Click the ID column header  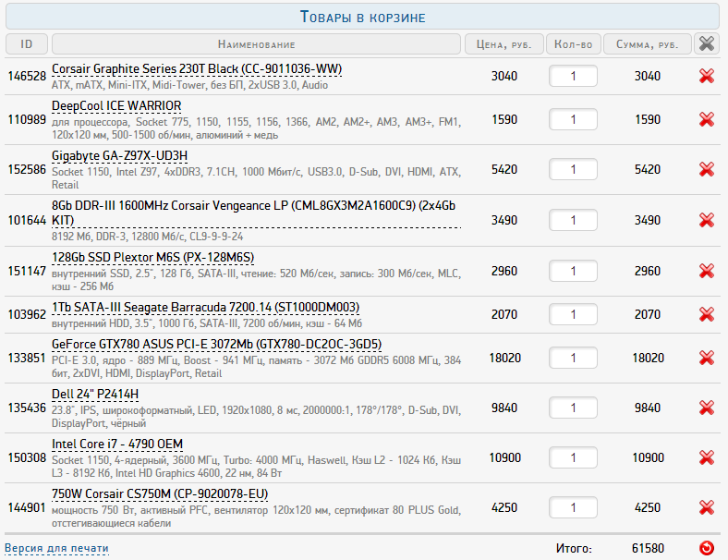[27, 44]
